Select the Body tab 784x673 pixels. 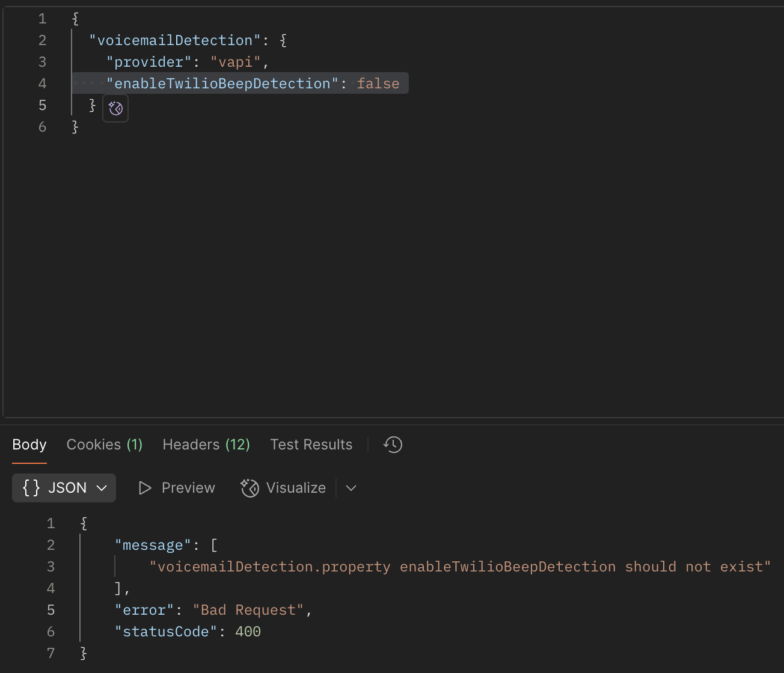(x=29, y=445)
